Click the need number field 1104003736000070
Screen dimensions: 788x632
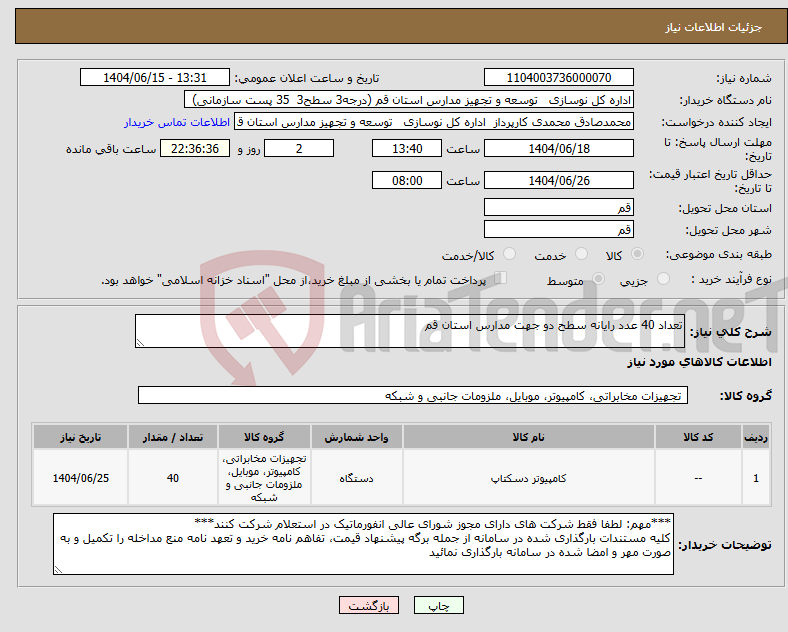pos(558,78)
